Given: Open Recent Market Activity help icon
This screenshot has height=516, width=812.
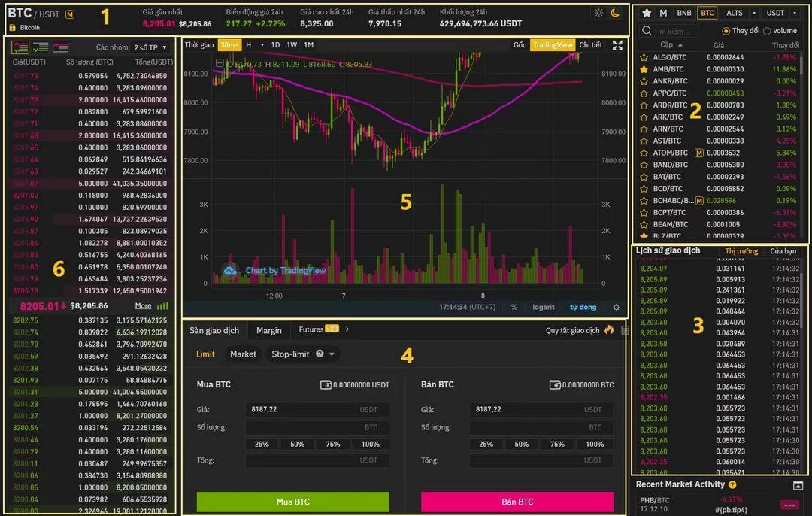Looking at the screenshot, I should coord(732,485).
